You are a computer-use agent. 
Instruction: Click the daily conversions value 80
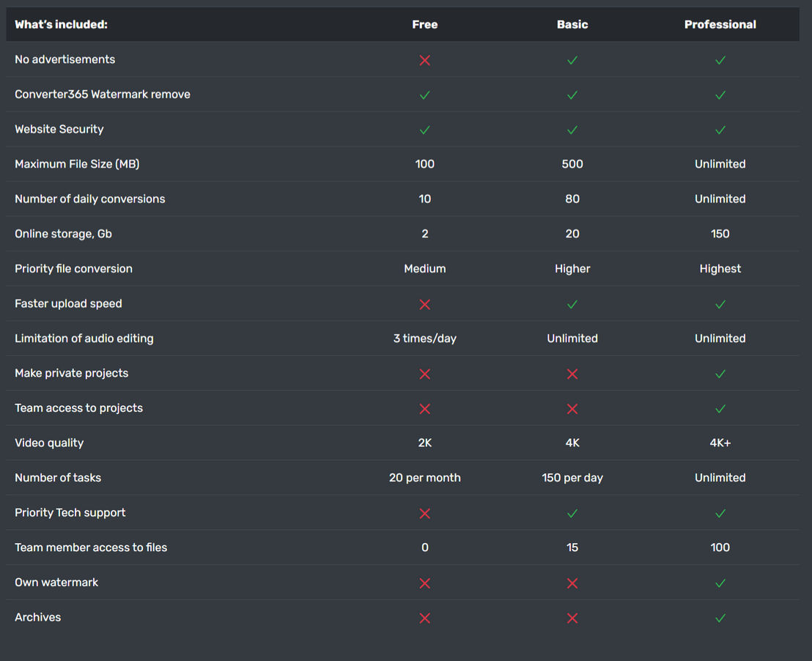[572, 199]
